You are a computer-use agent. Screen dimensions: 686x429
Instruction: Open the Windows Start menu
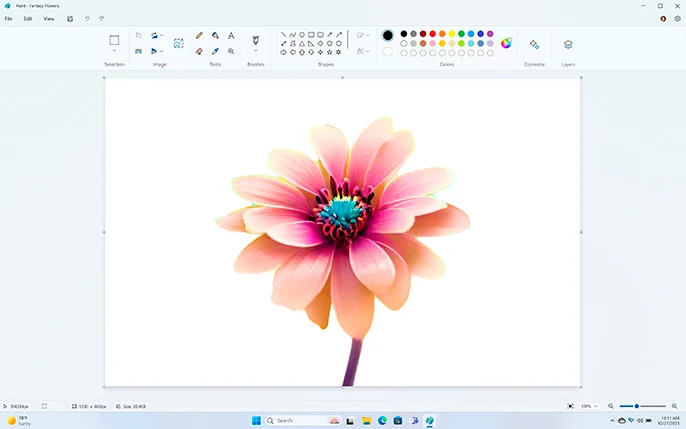[256, 421]
